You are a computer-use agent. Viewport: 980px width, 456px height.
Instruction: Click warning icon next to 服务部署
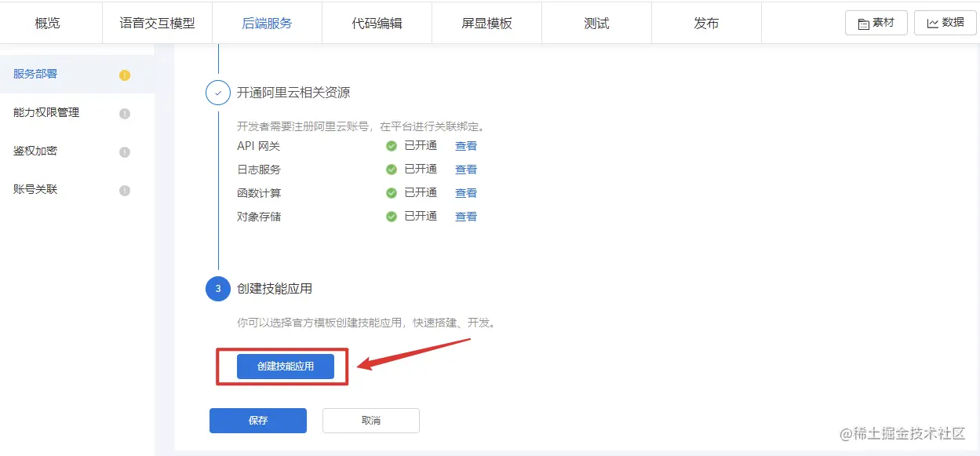click(124, 75)
